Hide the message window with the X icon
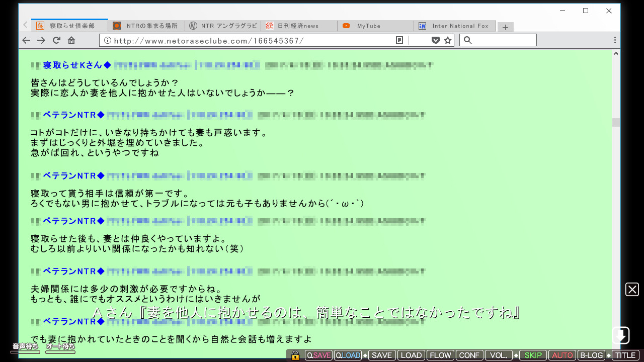 (x=632, y=290)
